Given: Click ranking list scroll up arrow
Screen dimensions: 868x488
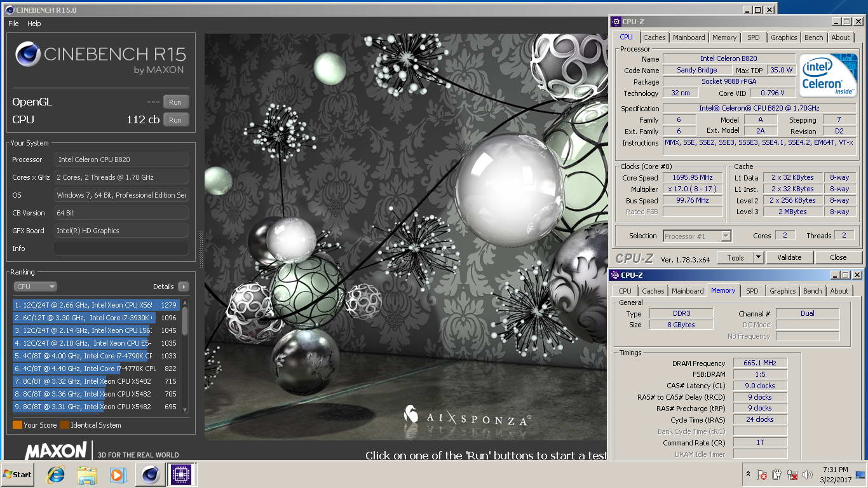Looking at the screenshot, I should click(x=185, y=302).
